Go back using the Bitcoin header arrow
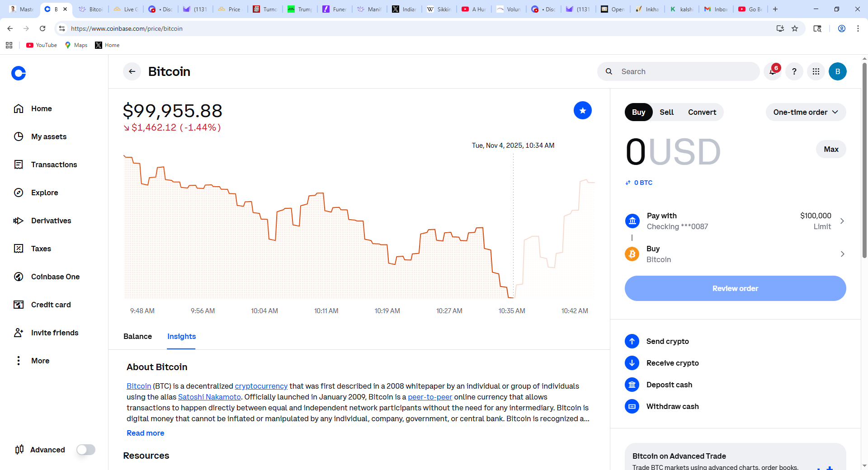This screenshot has height=470, width=868. 132,71
